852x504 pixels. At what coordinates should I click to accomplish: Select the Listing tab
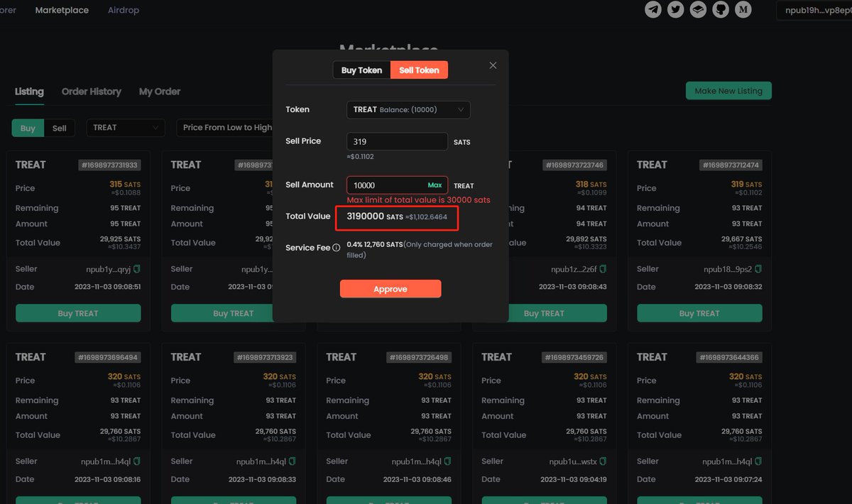pyautogui.click(x=29, y=92)
